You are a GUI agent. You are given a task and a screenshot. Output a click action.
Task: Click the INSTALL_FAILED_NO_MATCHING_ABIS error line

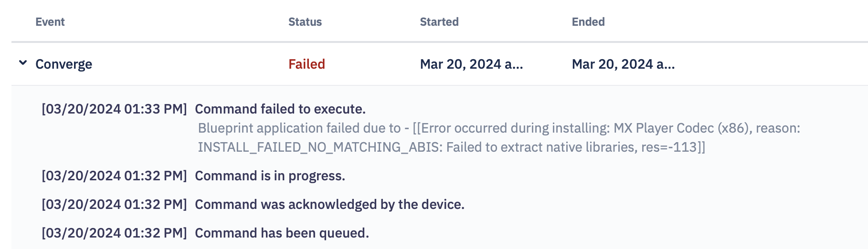[x=451, y=147]
